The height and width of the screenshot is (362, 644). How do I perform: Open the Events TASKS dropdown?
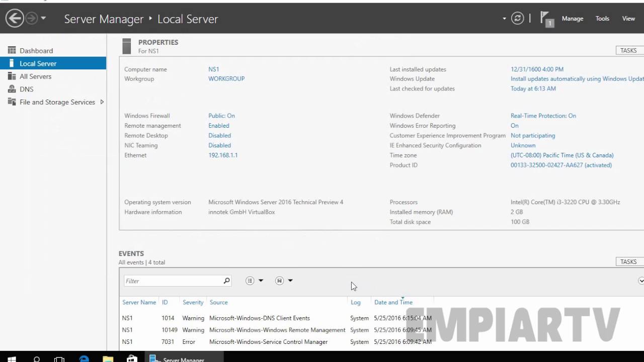point(629,261)
